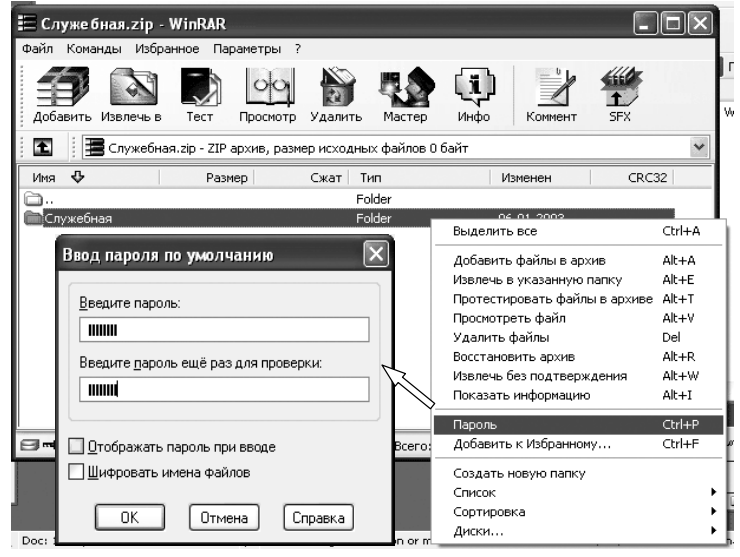Click the archive icon in address bar

coord(94,147)
